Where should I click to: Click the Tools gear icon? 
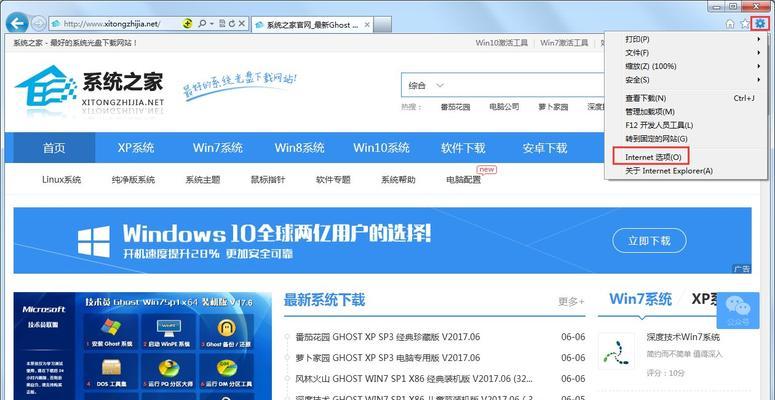(760, 23)
